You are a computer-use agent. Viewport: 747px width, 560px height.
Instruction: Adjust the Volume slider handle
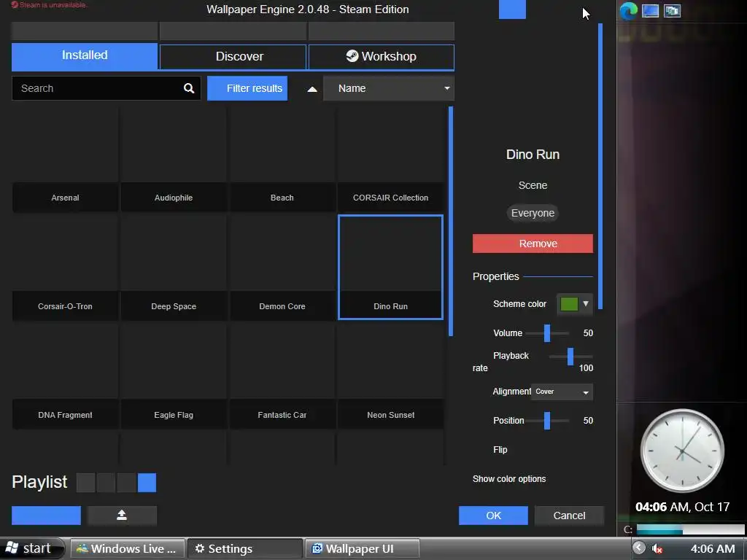pyautogui.click(x=547, y=332)
